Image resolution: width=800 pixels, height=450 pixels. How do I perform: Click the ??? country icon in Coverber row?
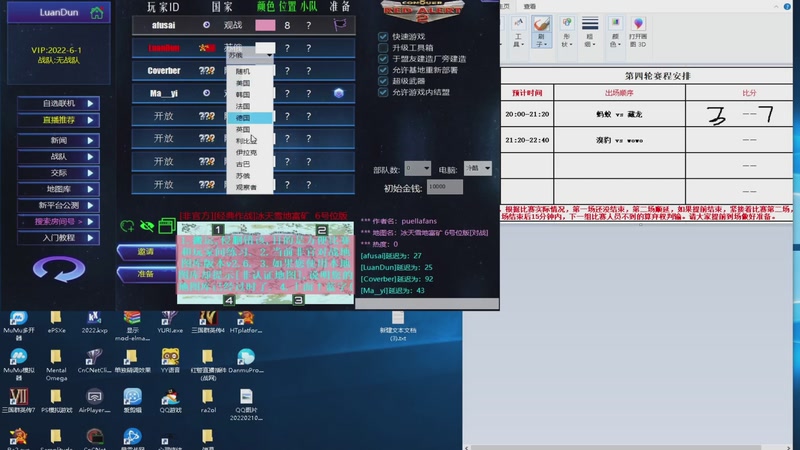coord(207,71)
